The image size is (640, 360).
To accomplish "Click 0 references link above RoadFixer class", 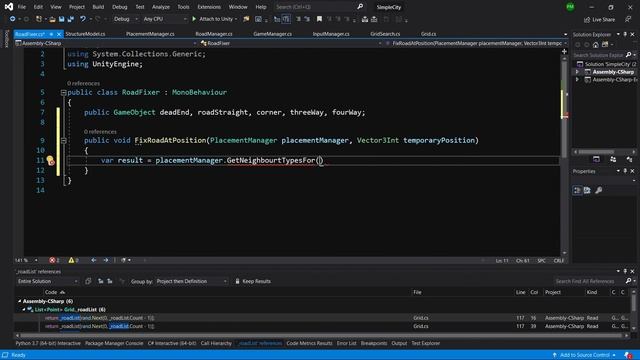I will [x=83, y=83].
